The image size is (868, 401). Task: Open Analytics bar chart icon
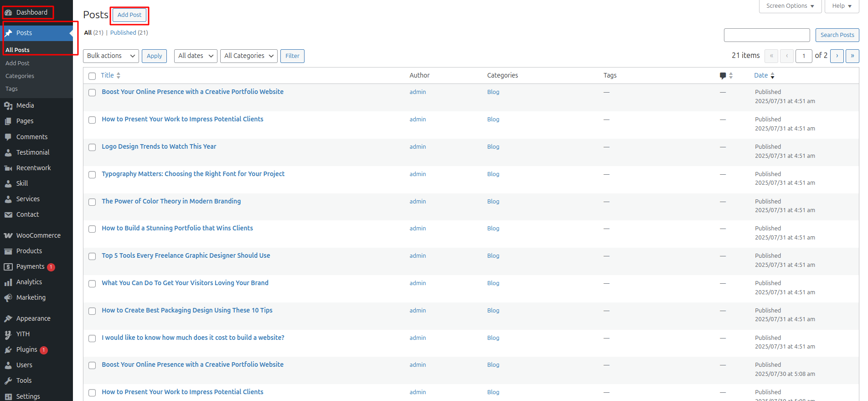8,282
